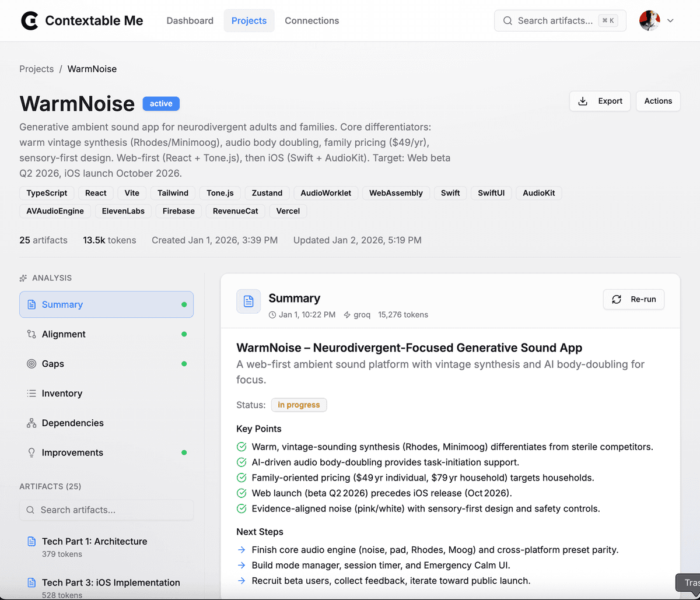Click the Inventory list icon

tap(32, 393)
